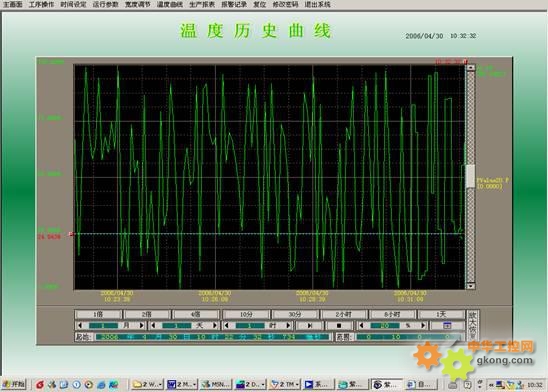Switch to the '2 D...' taskbar group
548x392 pixels.
[250, 385]
